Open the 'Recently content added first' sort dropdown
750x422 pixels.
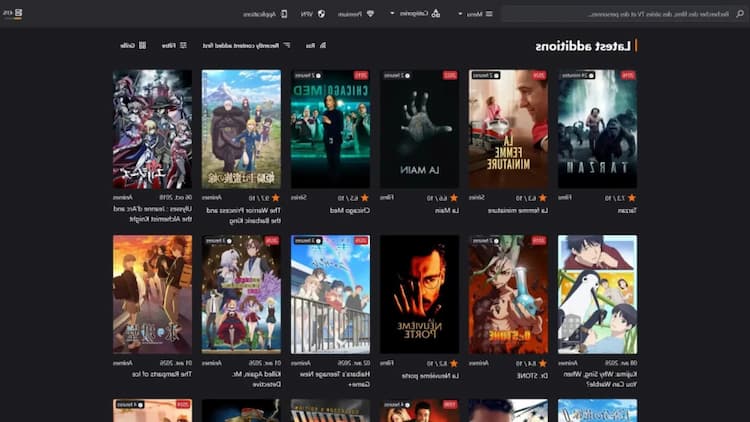[x=246, y=45]
